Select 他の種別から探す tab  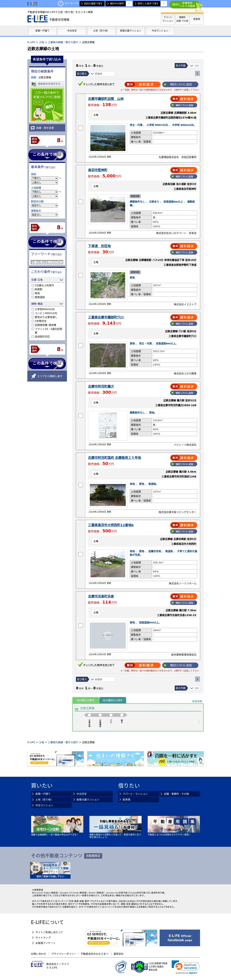112,700
